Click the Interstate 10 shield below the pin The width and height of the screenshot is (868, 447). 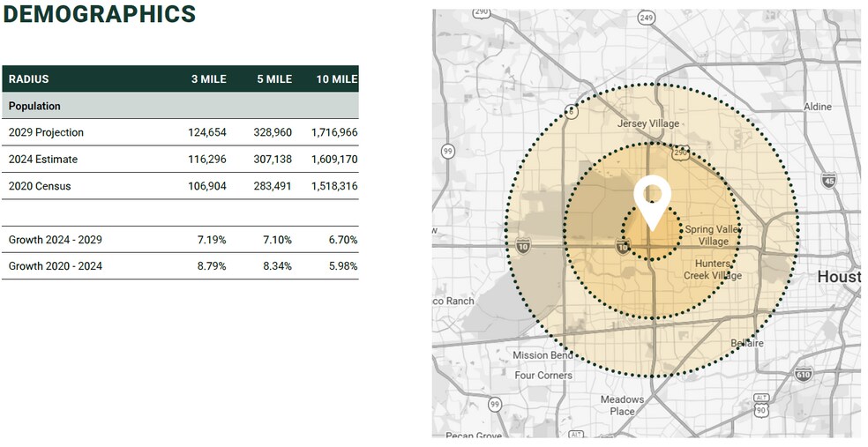624,247
